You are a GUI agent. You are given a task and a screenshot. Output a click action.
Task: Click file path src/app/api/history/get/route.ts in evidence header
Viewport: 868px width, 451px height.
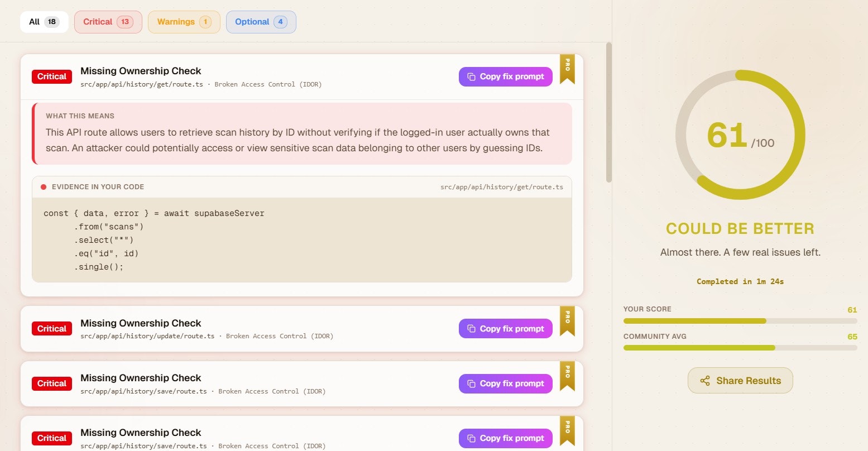(x=502, y=187)
